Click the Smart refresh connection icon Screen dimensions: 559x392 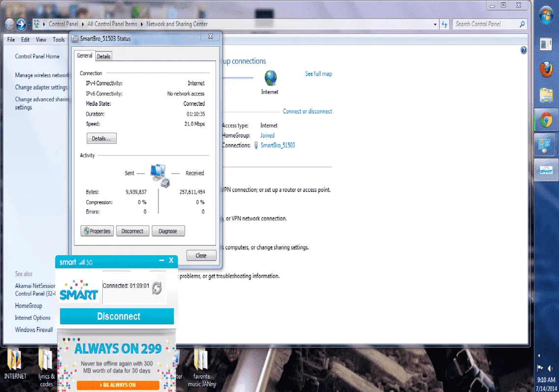click(157, 287)
